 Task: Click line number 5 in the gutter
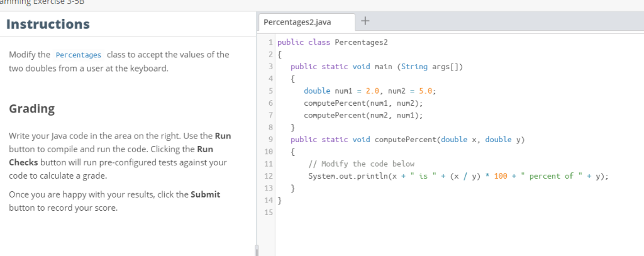pyautogui.click(x=270, y=91)
